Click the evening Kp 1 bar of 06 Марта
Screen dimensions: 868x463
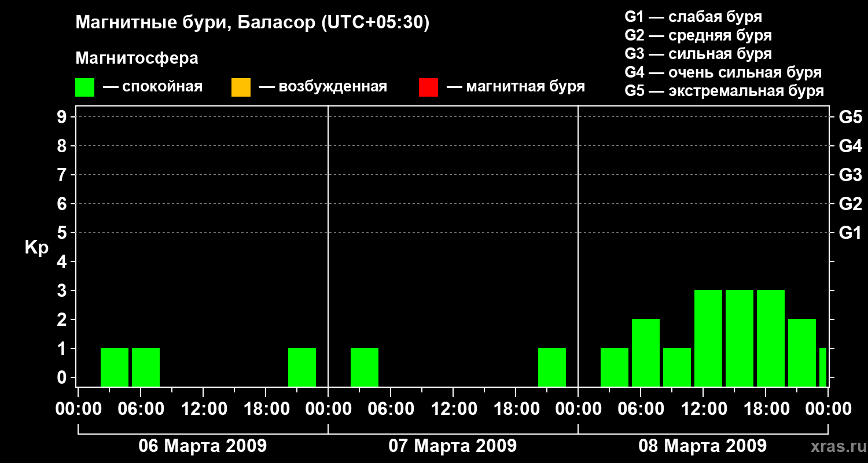[x=302, y=367]
